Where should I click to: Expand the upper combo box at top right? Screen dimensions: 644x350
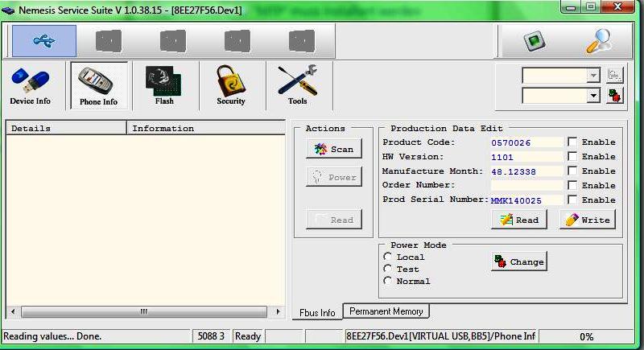(593, 76)
